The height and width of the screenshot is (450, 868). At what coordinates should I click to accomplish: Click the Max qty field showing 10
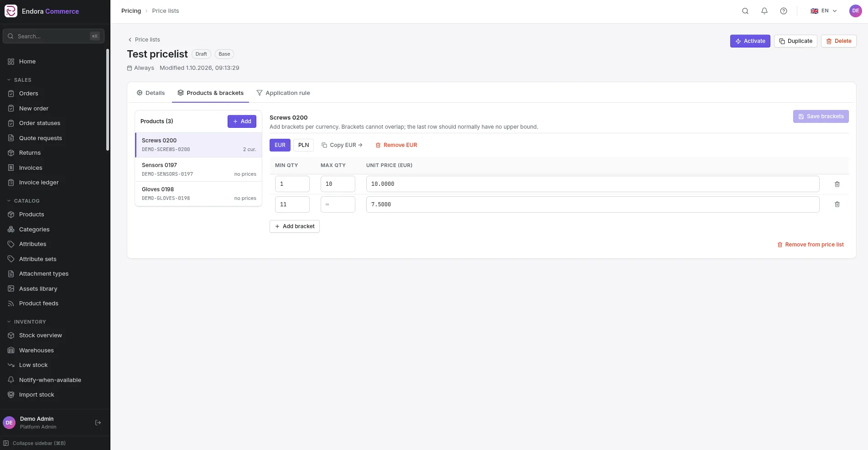(x=338, y=184)
